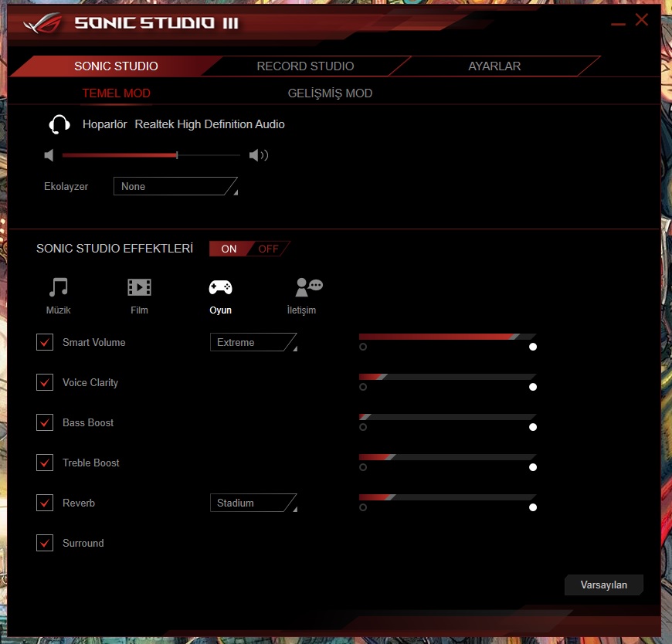Image resolution: width=672 pixels, height=644 pixels.
Task: Close the Sonic Studio III window
Action: click(641, 19)
